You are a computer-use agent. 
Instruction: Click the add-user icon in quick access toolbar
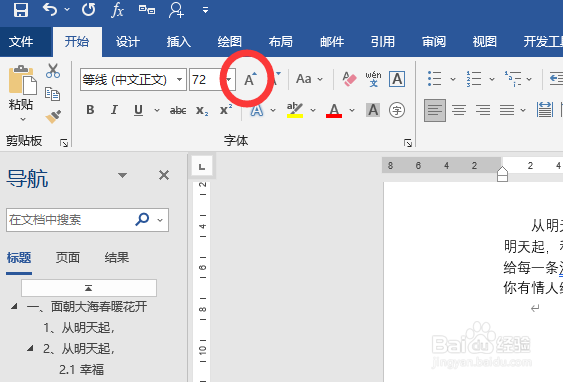pos(176,10)
